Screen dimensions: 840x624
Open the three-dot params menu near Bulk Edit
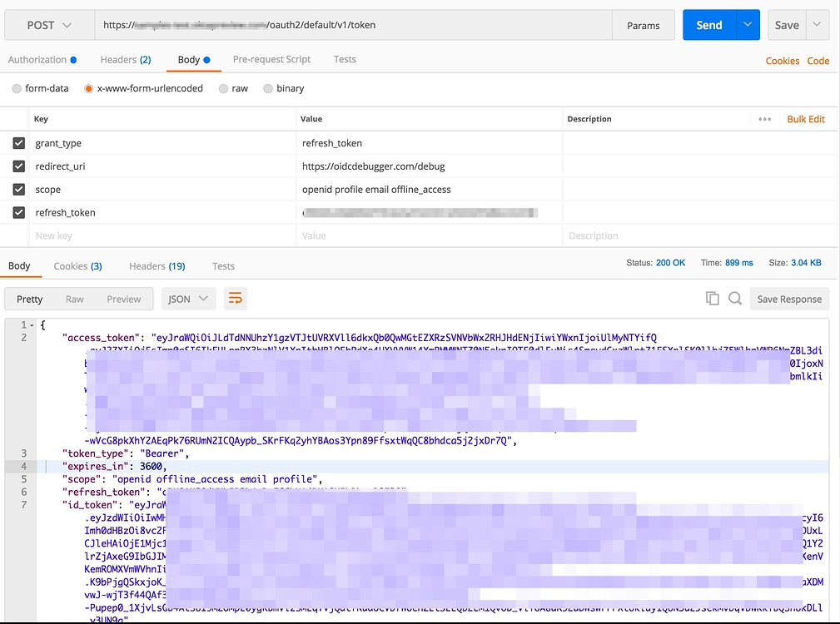pyautogui.click(x=764, y=119)
